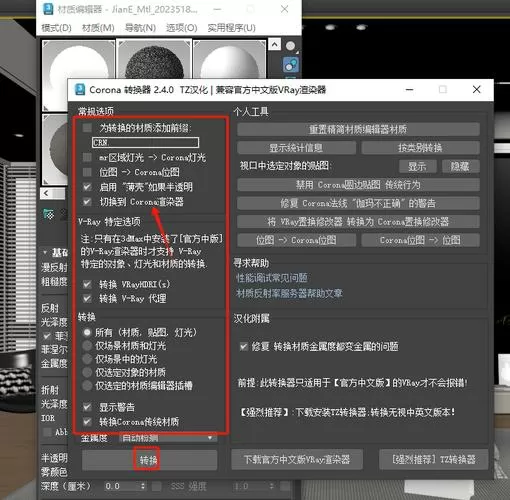The image size is (510, 500).
Task: Open the 导航(N) menu
Action: [140, 28]
